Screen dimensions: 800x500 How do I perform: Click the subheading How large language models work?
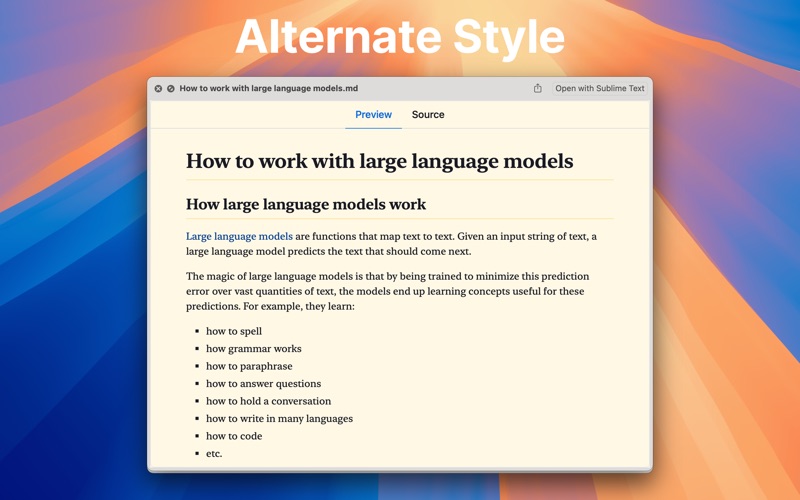[x=306, y=204]
